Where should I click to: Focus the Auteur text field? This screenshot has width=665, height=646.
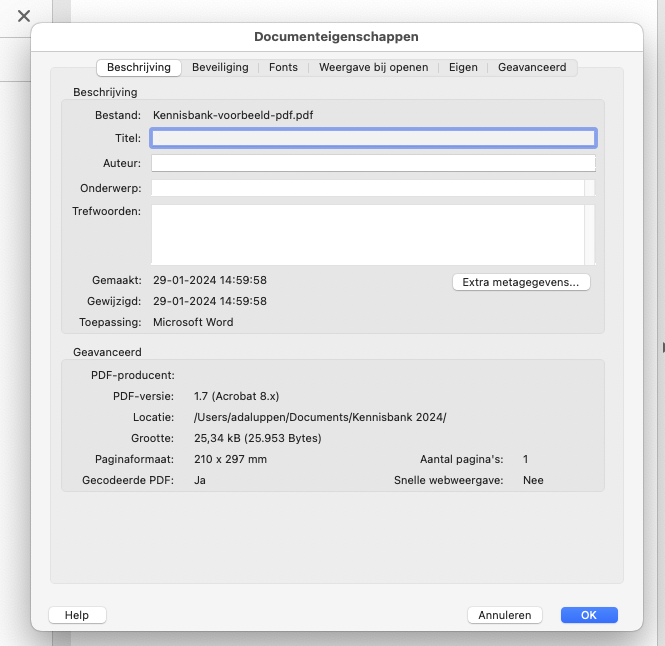[373, 163]
